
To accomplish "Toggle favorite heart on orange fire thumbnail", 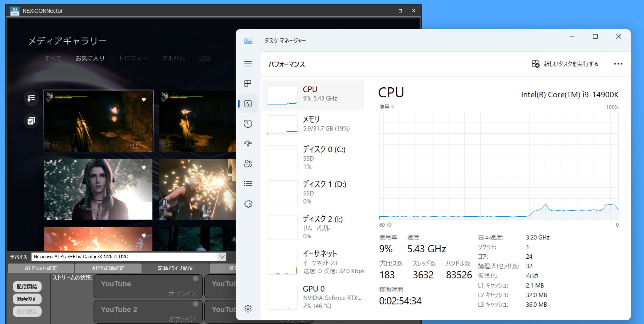I will tap(144, 235).
